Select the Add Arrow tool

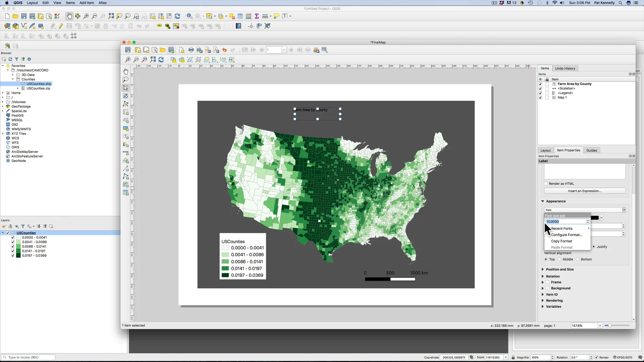coord(126,168)
